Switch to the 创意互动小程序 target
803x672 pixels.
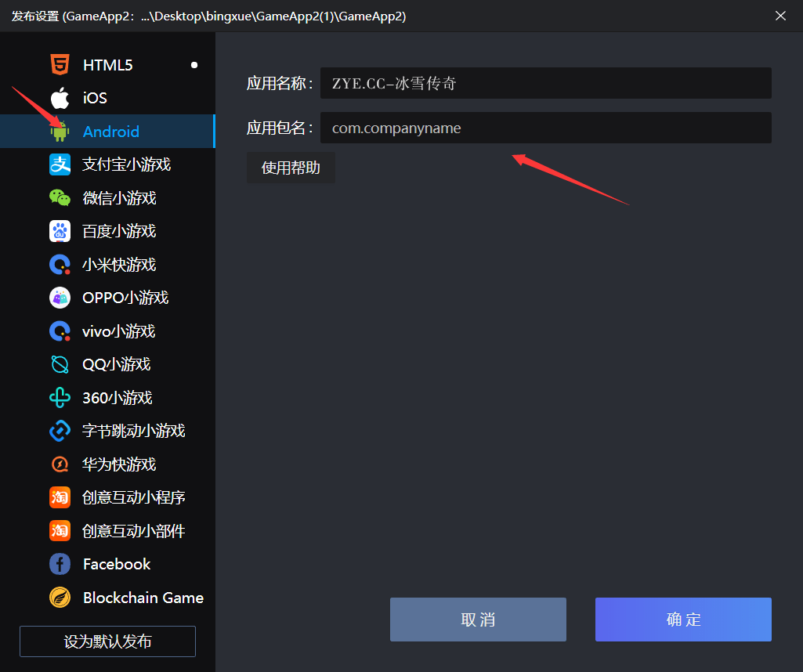point(60,497)
